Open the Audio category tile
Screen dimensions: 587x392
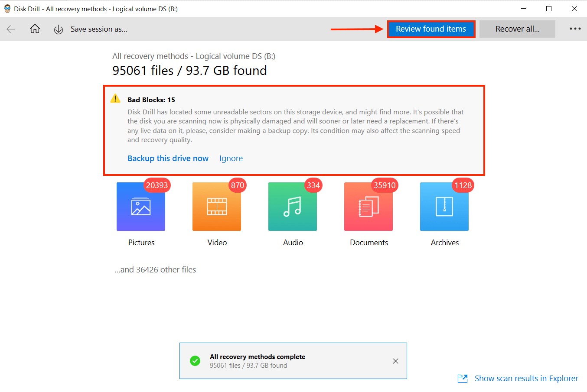click(x=293, y=207)
